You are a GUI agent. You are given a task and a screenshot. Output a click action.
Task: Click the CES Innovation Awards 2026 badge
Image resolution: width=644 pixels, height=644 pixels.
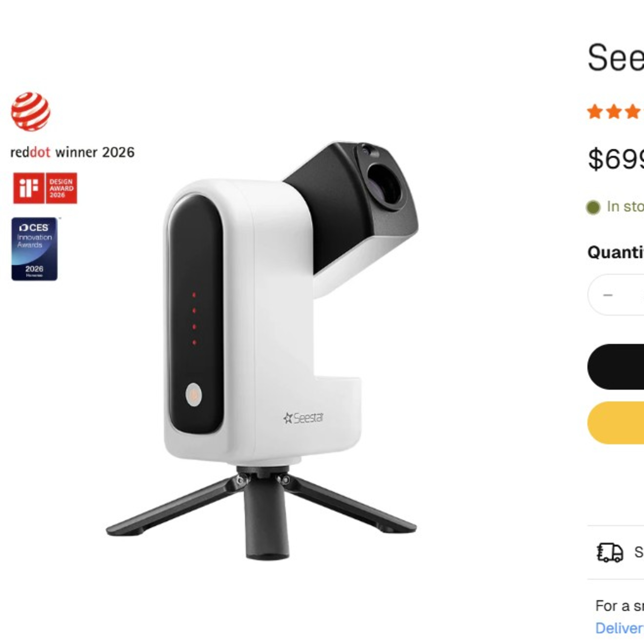click(x=34, y=249)
